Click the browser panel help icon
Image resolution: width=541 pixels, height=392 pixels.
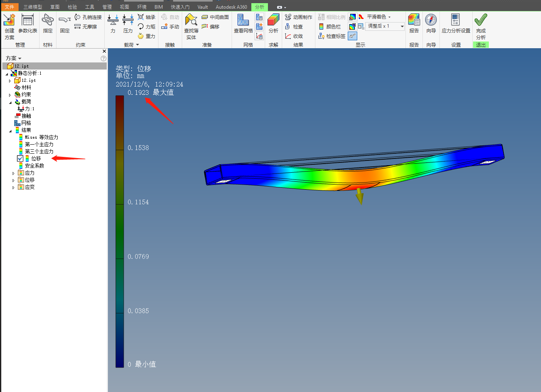click(x=104, y=58)
